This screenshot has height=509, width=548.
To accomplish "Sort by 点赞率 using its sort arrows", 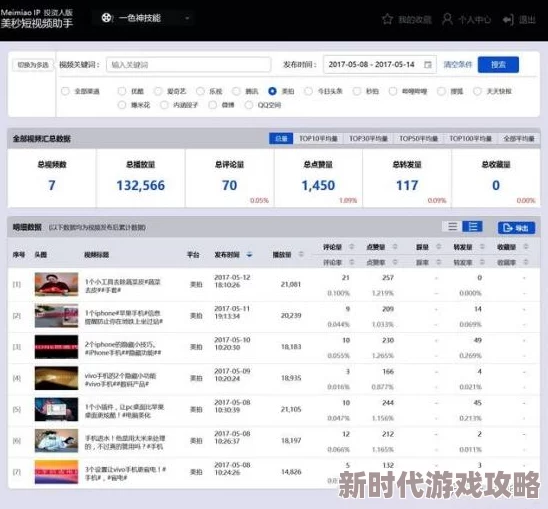I will pyautogui.click(x=395, y=262).
